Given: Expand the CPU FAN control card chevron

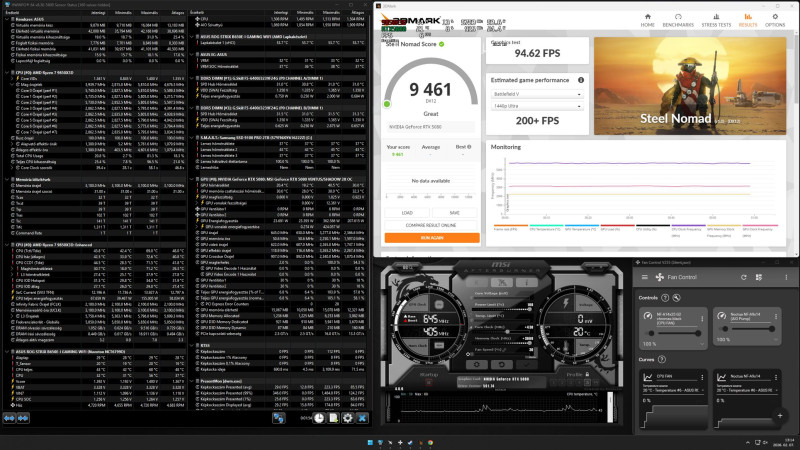Looking at the screenshot, I should click(x=701, y=344).
